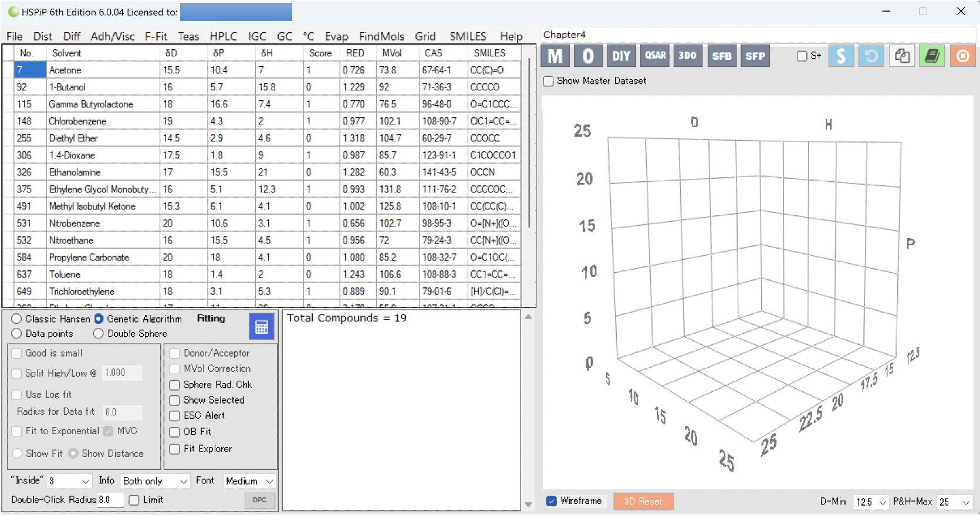Screen dimensions: 980x515
Task: Open the green book icon
Action: coord(932,56)
